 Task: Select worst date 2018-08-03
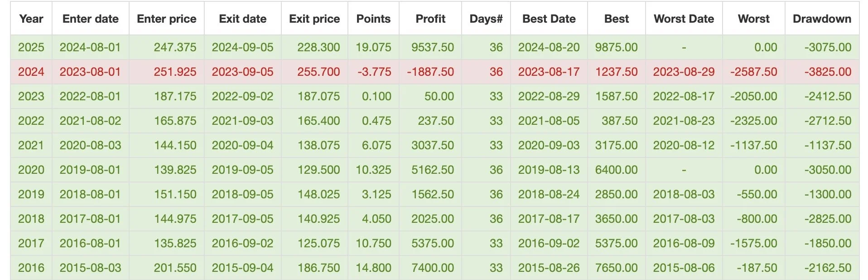(x=684, y=194)
